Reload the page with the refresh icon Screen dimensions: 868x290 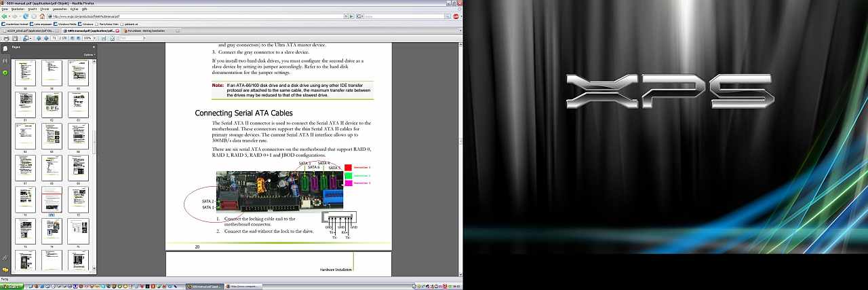click(x=26, y=16)
